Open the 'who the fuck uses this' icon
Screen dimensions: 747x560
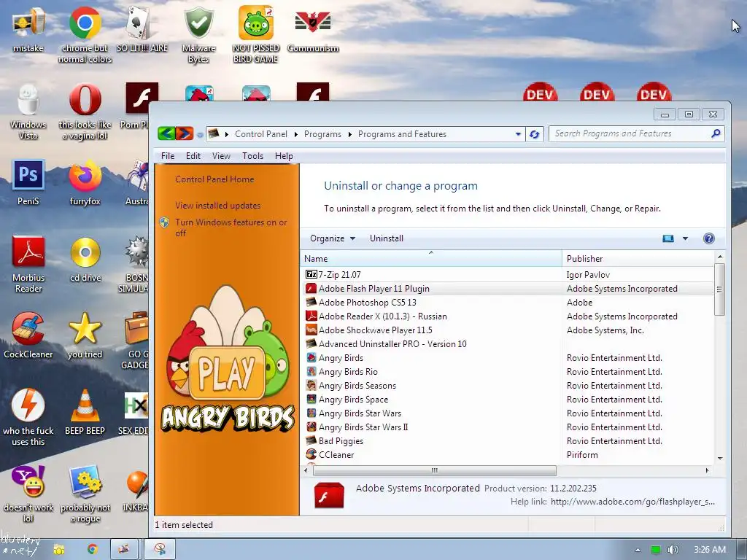click(28, 418)
